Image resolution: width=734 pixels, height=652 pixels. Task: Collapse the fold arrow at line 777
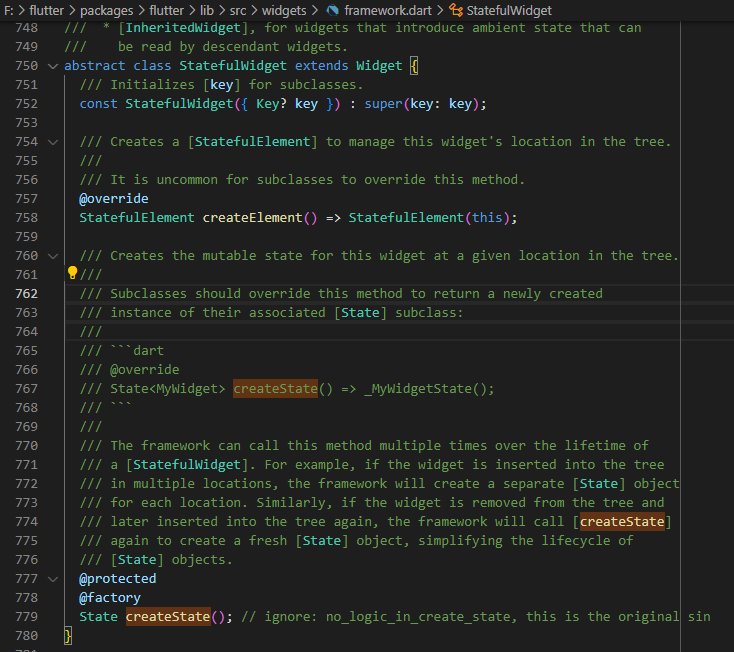[x=53, y=579]
